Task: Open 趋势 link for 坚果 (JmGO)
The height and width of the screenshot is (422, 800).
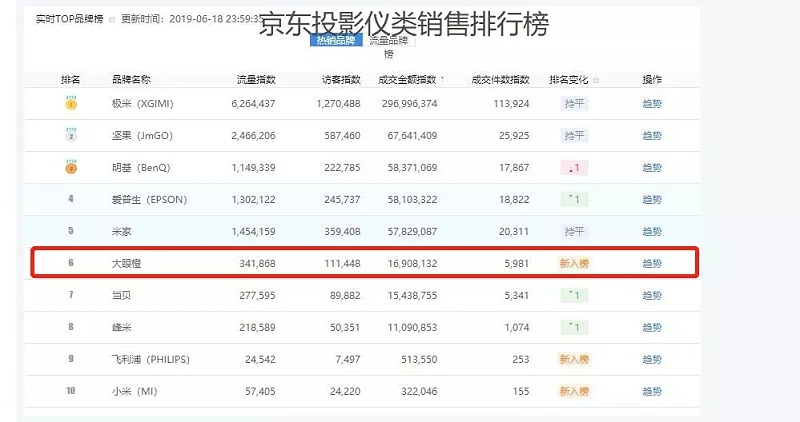Action: 652,136
